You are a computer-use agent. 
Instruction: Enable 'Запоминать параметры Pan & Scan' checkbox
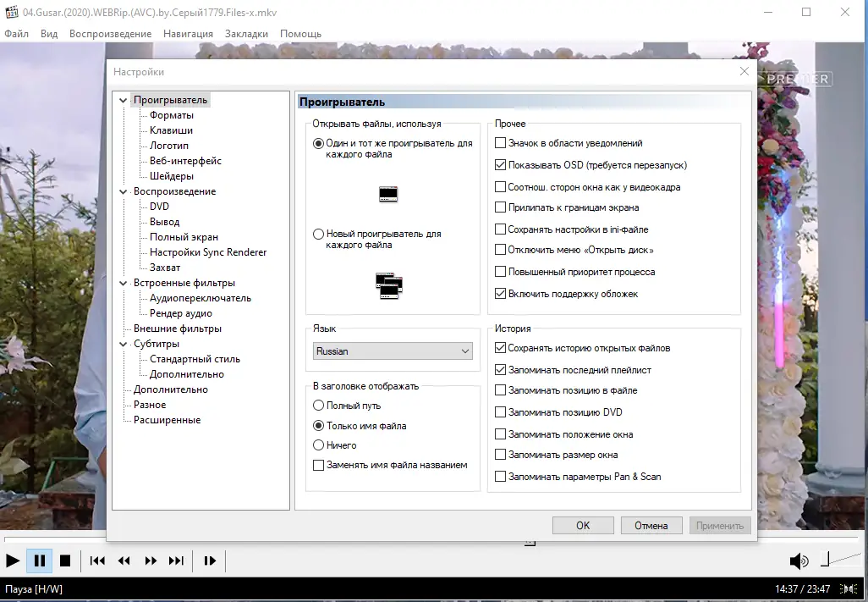point(578,477)
